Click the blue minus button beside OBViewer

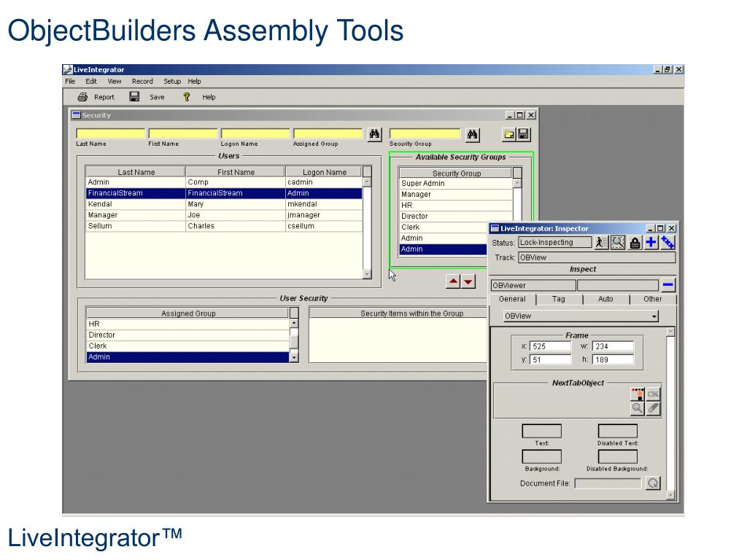coord(668,285)
